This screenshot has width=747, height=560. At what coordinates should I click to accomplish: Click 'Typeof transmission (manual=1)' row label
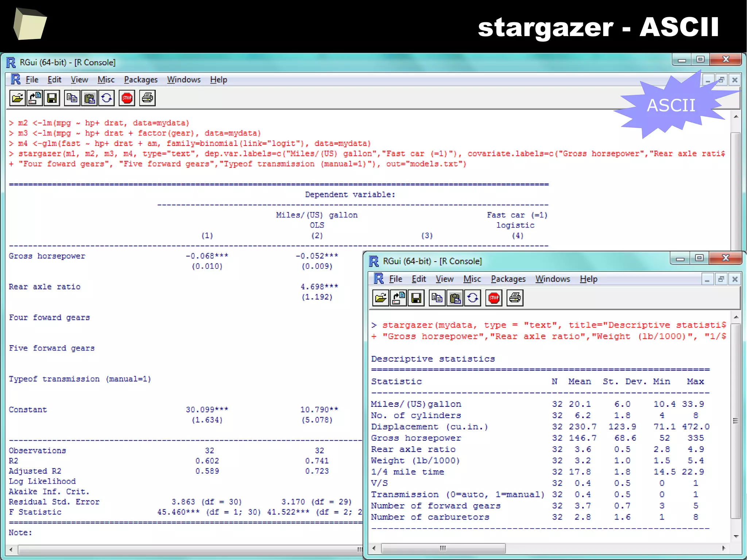tap(80, 379)
